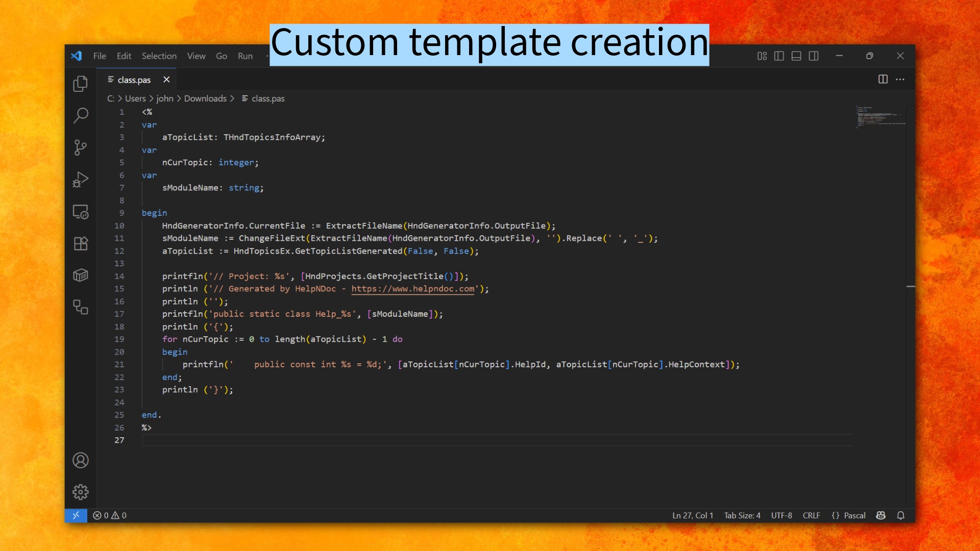Screen dimensions: 980x551
Task: Open the Extensions view
Action: [80, 243]
